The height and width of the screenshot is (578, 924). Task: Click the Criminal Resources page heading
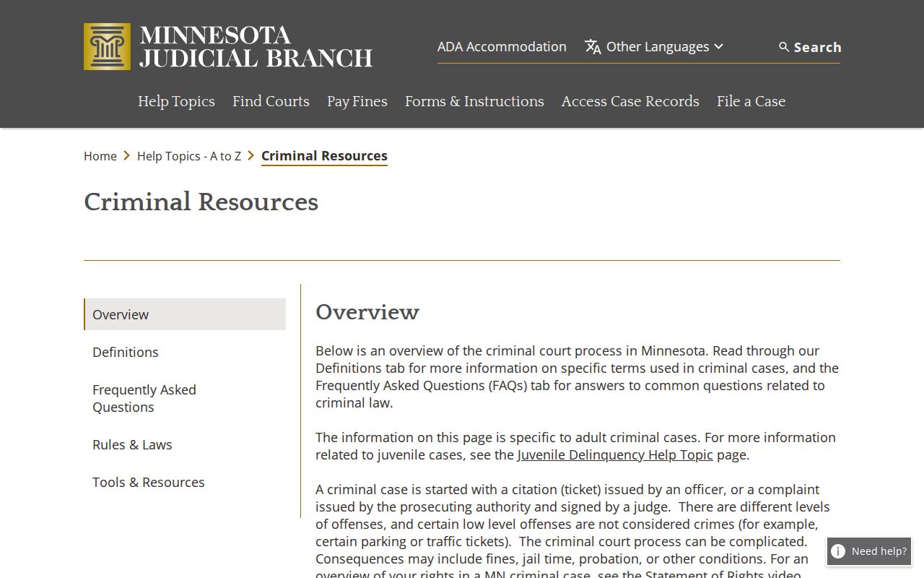[x=201, y=202]
